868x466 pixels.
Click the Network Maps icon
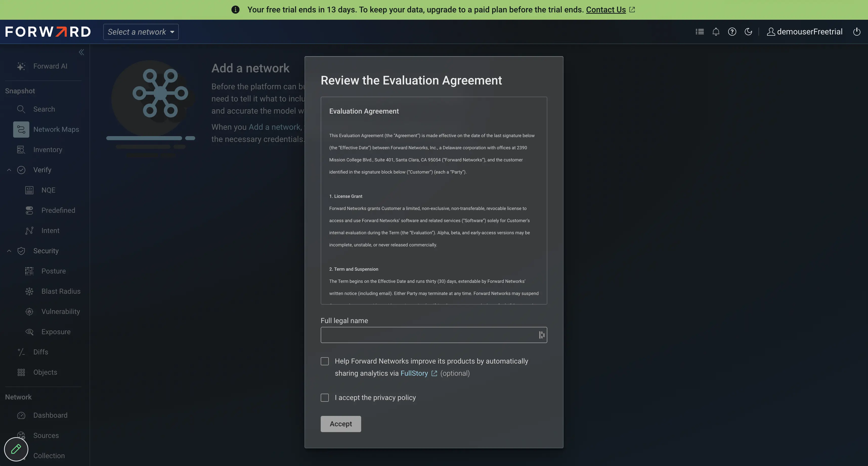coord(21,129)
